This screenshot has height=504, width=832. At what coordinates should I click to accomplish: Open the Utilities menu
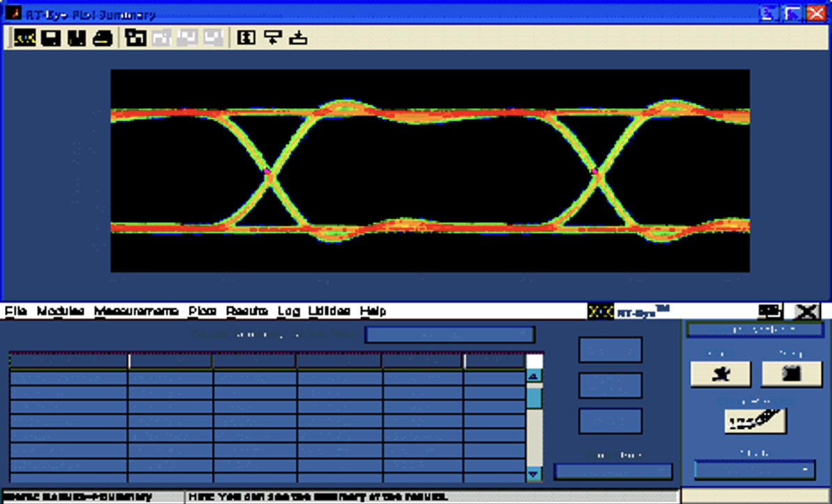(329, 311)
